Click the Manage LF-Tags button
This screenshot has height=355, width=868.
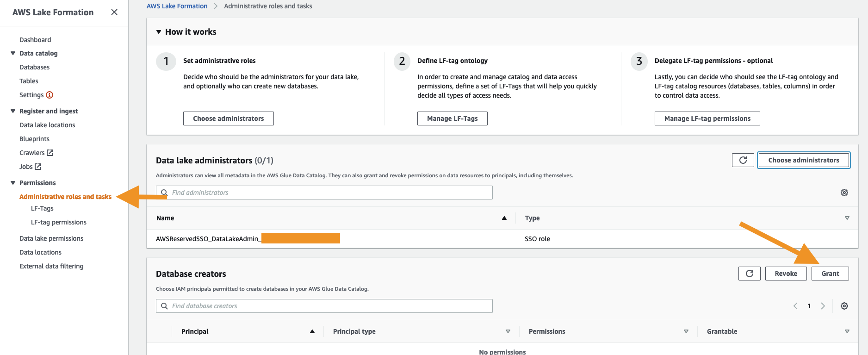[x=452, y=118]
